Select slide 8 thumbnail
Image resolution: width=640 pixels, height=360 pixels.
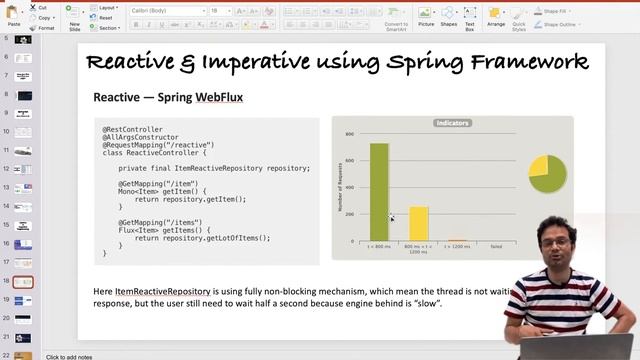[x=23, y=96]
